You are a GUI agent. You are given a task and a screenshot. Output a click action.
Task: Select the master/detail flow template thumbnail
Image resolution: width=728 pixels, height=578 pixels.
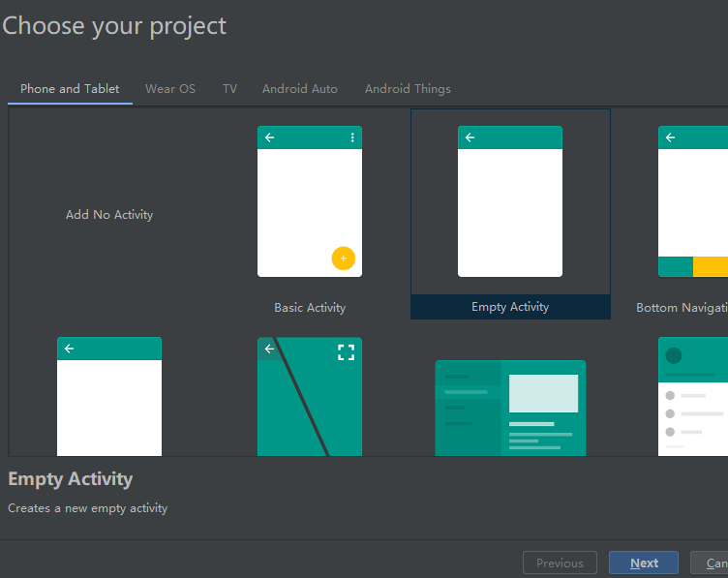[x=510, y=408]
